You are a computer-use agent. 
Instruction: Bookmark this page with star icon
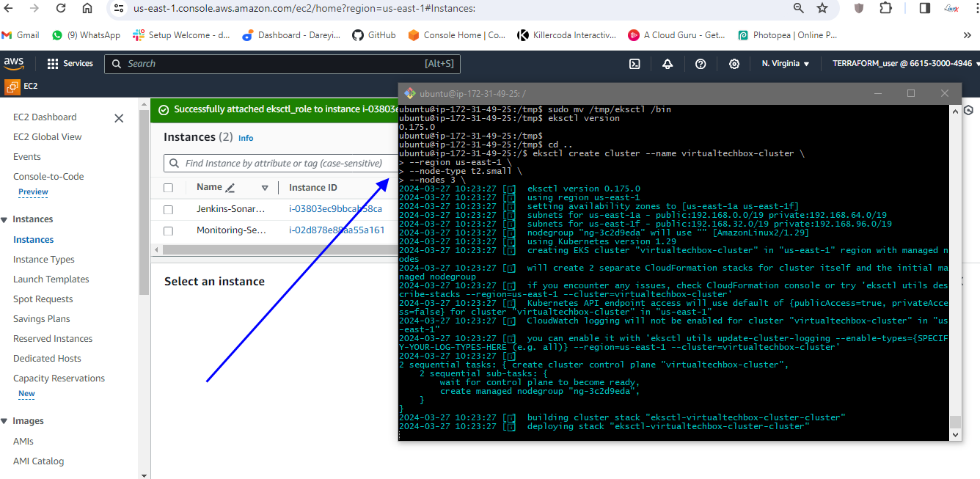[x=822, y=8]
